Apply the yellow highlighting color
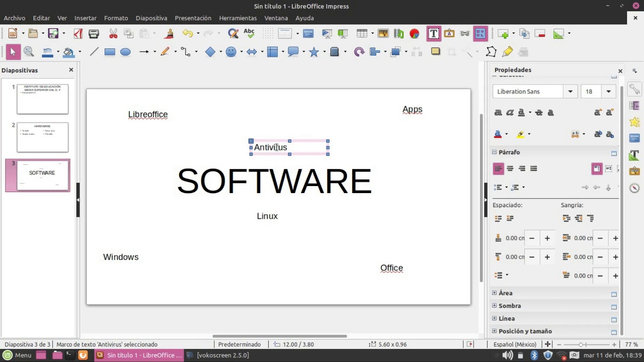644x362 pixels. pyautogui.click(x=520, y=134)
